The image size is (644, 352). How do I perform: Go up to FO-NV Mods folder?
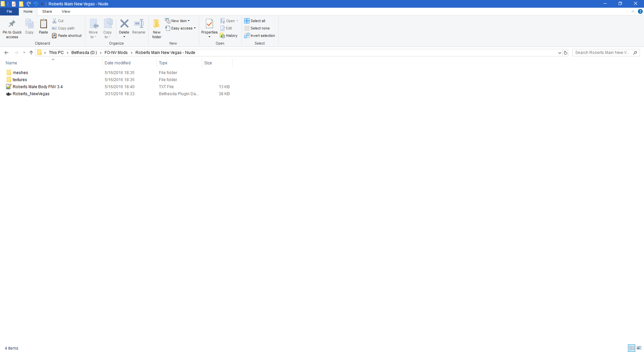click(31, 53)
